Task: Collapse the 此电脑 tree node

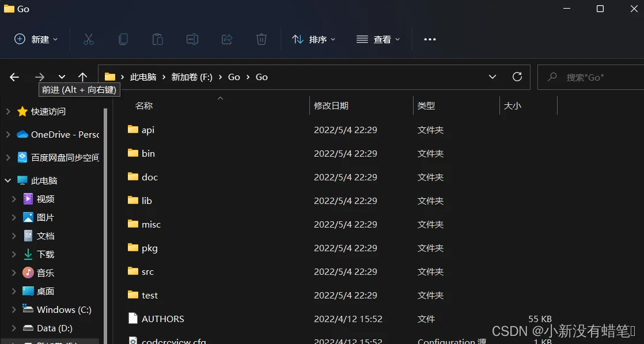Action: click(8, 180)
